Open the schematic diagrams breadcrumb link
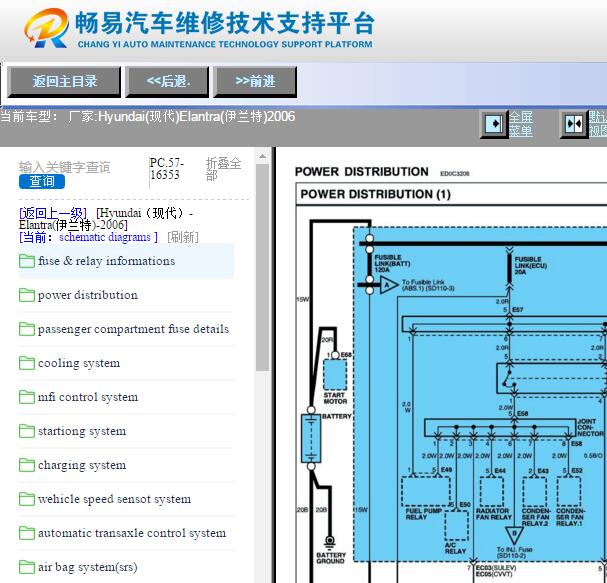The height and width of the screenshot is (583, 607). click(x=105, y=237)
